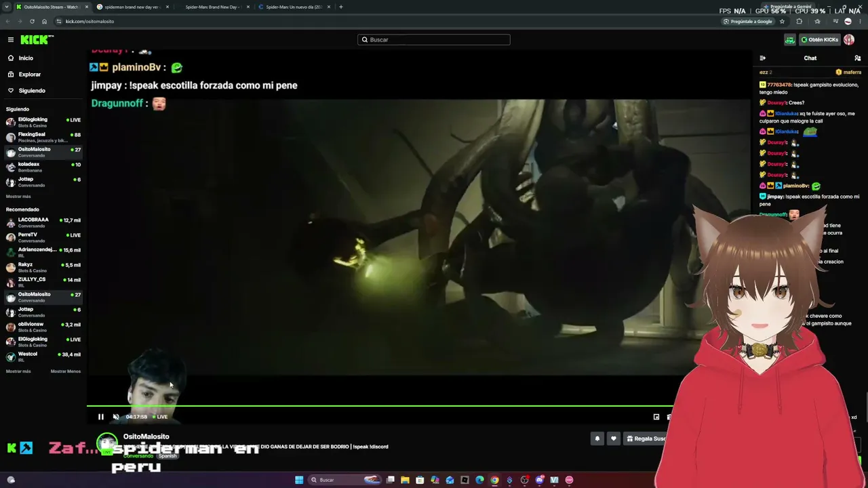Click the 77763478 username in the chat
Image resolution: width=868 pixels, height=488 pixels.
tap(779, 85)
